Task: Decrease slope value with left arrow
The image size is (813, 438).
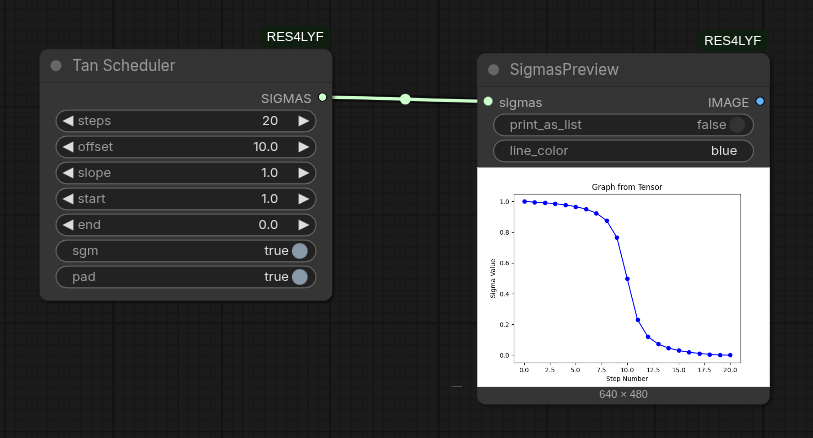Action: tap(68, 173)
